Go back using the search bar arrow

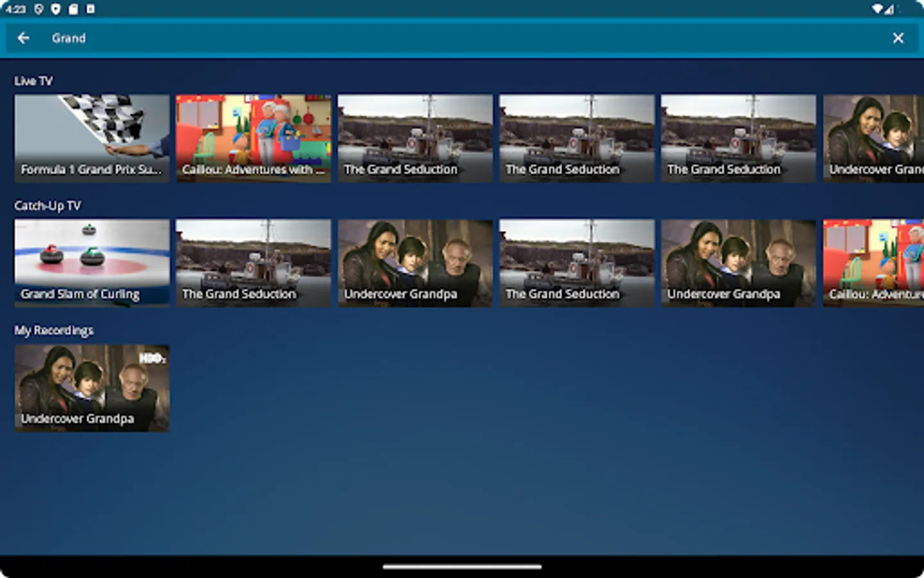pos(24,38)
